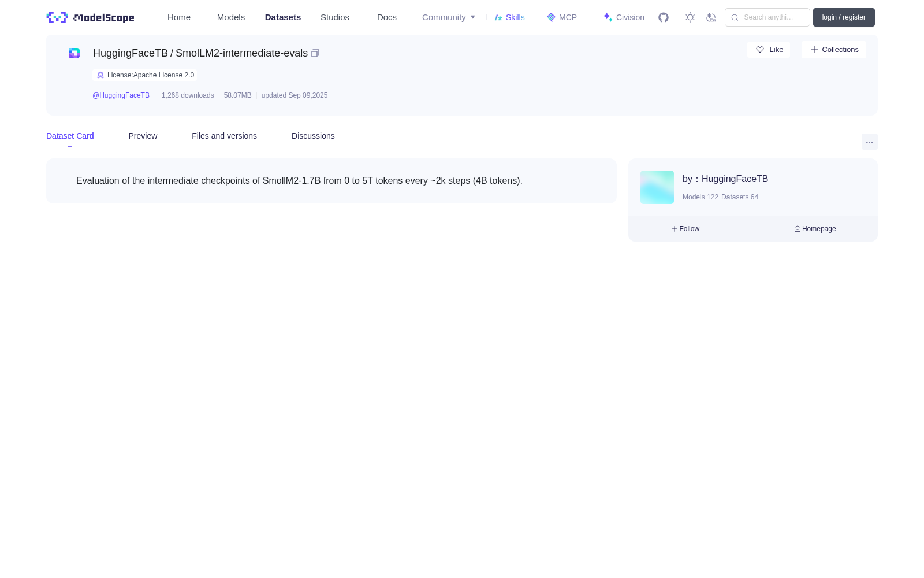Open the Datasets menu item
924x578 pixels.
click(283, 17)
